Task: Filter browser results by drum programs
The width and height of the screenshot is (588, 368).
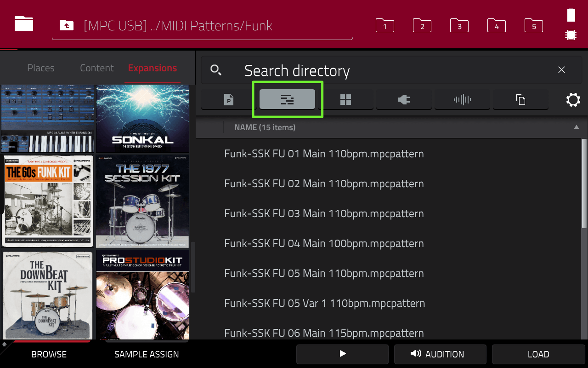Action: (345, 99)
